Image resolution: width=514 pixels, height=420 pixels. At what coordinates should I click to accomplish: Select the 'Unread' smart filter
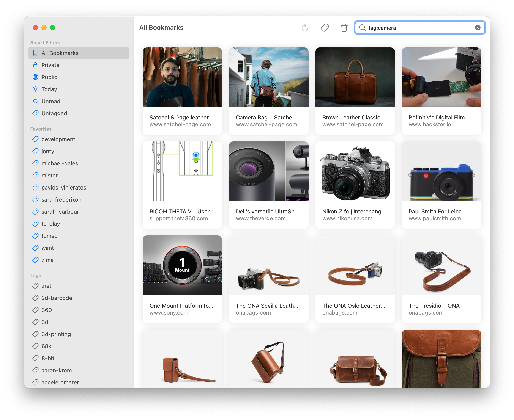click(51, 101)
